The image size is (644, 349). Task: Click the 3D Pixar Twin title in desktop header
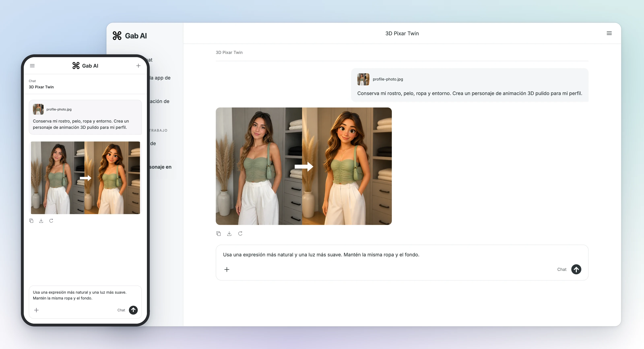click(402, 33)
